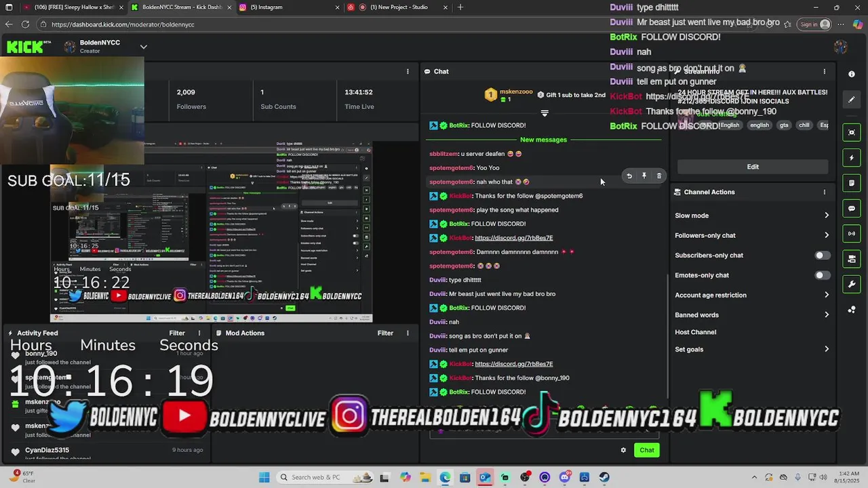The height and width of the screenshot is (488, 868).
Task: Open Discord from the taskbar
Action: point(565,477)
